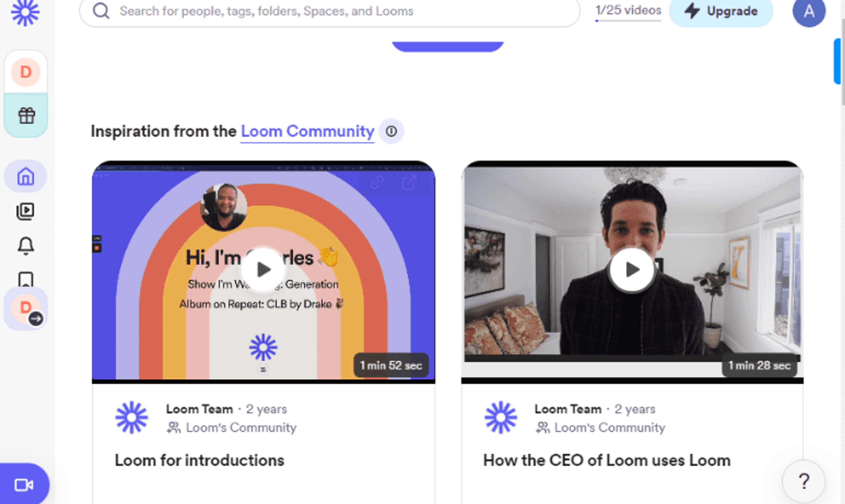The width and height of the screenshot is (845, 504).
Task: Open the D workspace avatar at sidebar top
Action: tap(26, 72)
